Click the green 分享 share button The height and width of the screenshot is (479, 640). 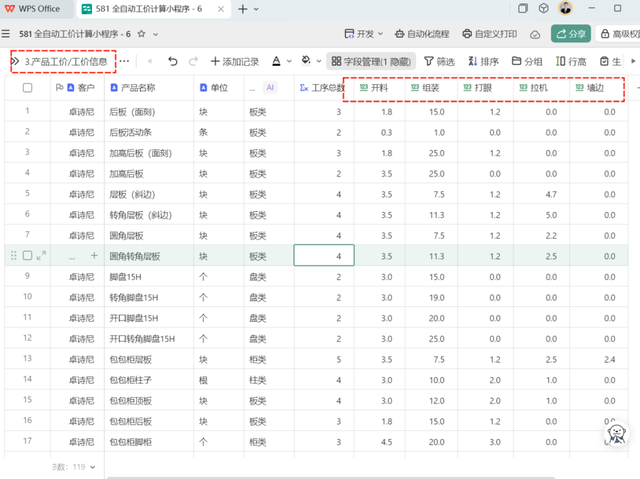click(571, 33)
